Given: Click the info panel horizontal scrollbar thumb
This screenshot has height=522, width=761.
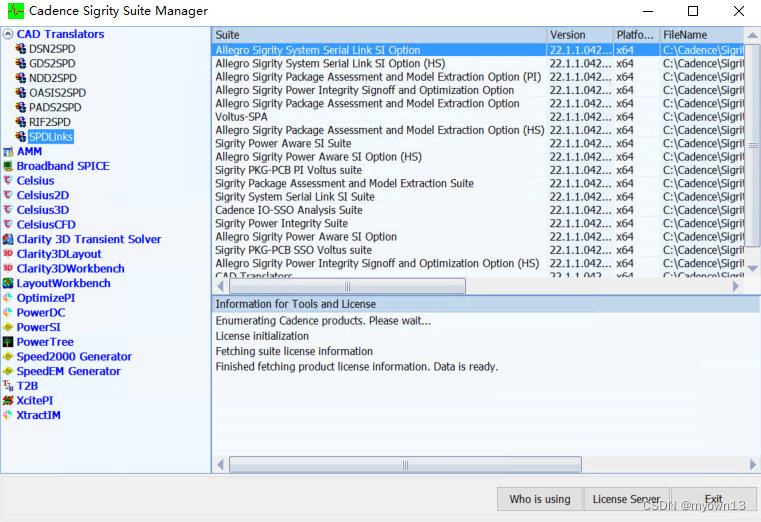Looking at the screenshot, I should [405, 465].
